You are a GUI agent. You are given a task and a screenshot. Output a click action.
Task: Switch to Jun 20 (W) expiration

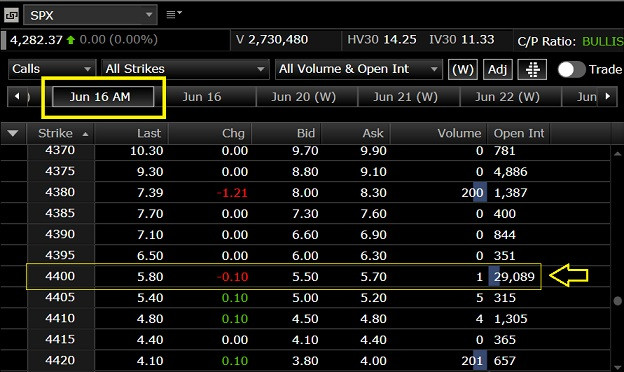tap(304, 97)
